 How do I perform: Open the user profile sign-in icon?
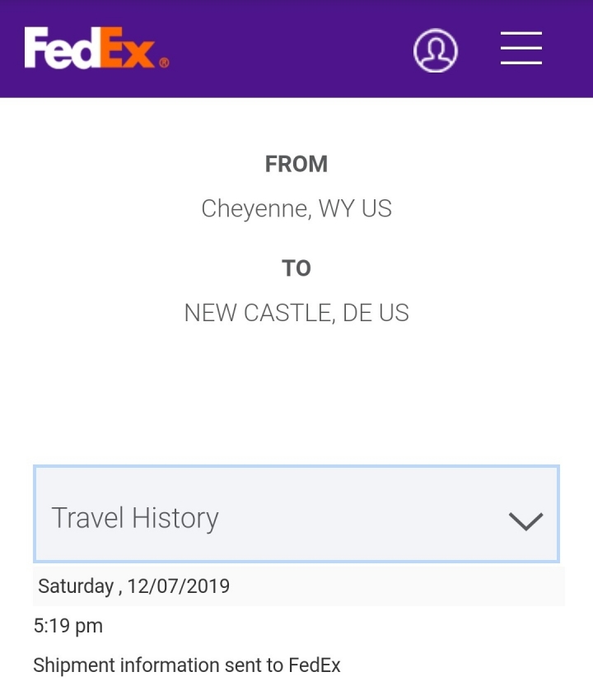(436, 50)
